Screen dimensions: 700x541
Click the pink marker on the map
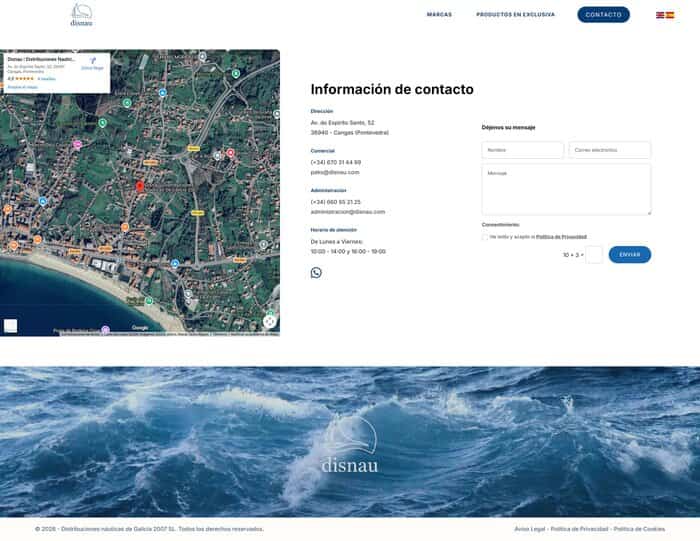coord(78,145)
